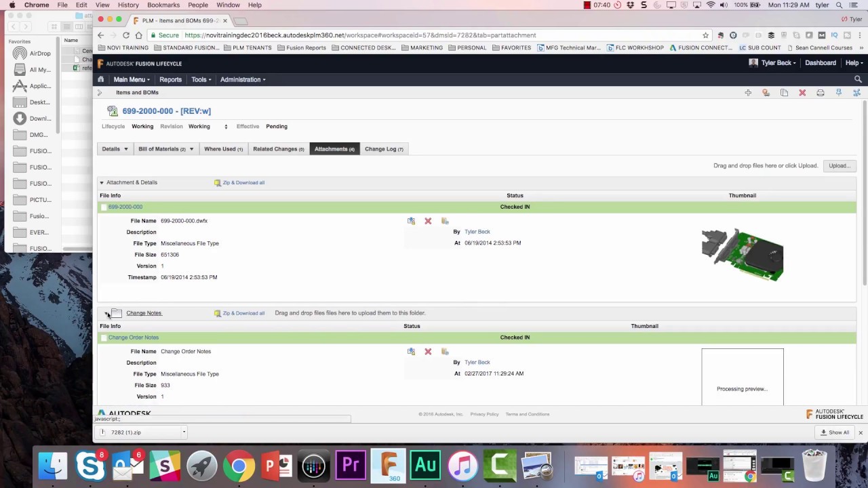Open the Tools dropdown menu
This screenshot has width=868, height=488.
[201, 79]
